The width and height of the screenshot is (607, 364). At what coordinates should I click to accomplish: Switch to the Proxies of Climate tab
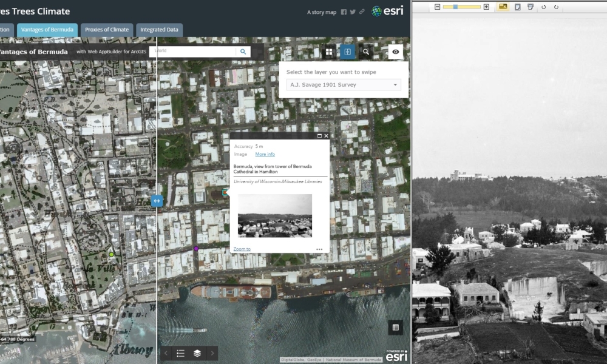[106, 30]
